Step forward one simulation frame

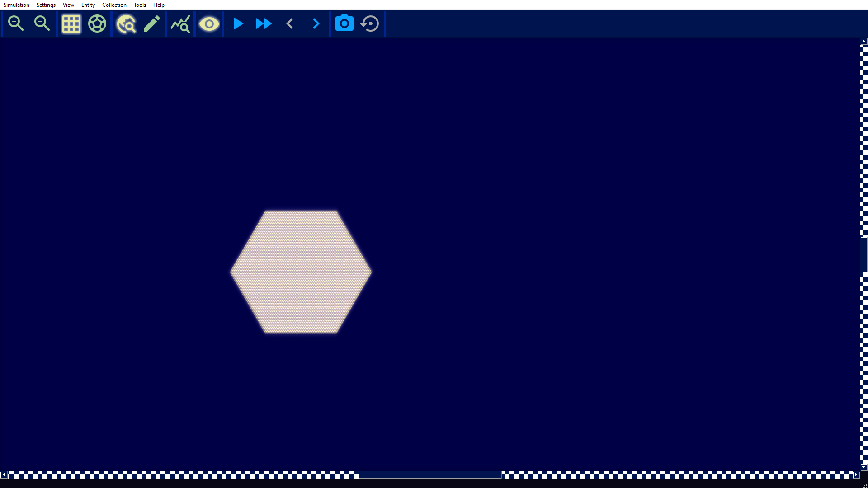pos(315,23)
